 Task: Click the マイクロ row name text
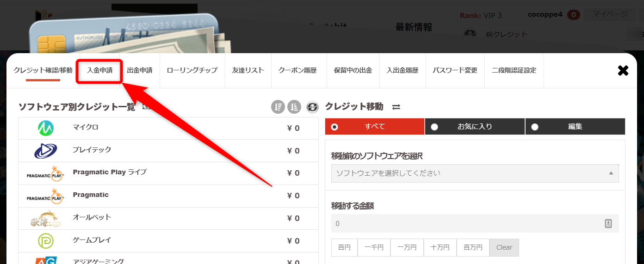pyautogui.click(x=86, y=127)
